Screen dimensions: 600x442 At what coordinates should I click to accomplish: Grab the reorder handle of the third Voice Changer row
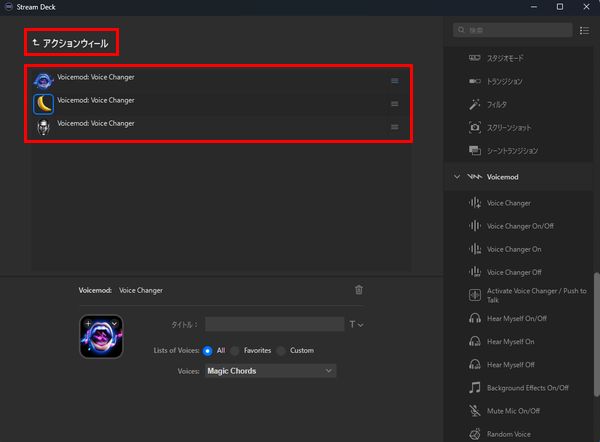395,127
